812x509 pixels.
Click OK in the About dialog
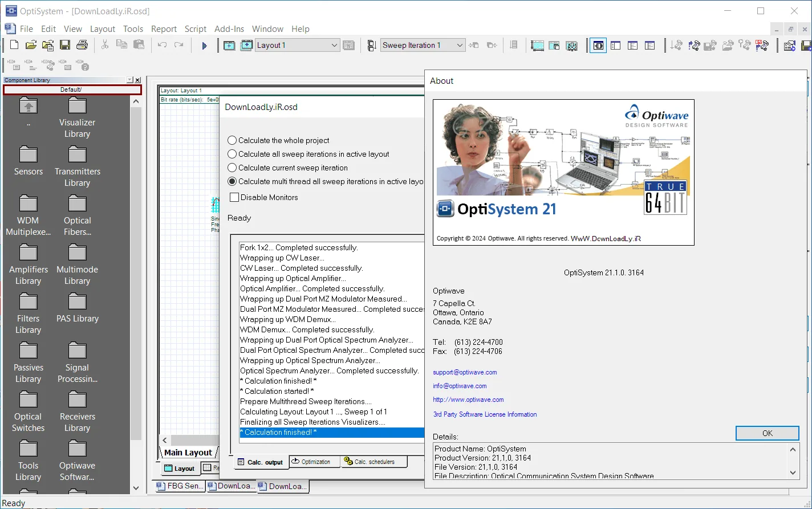(768, 433)
